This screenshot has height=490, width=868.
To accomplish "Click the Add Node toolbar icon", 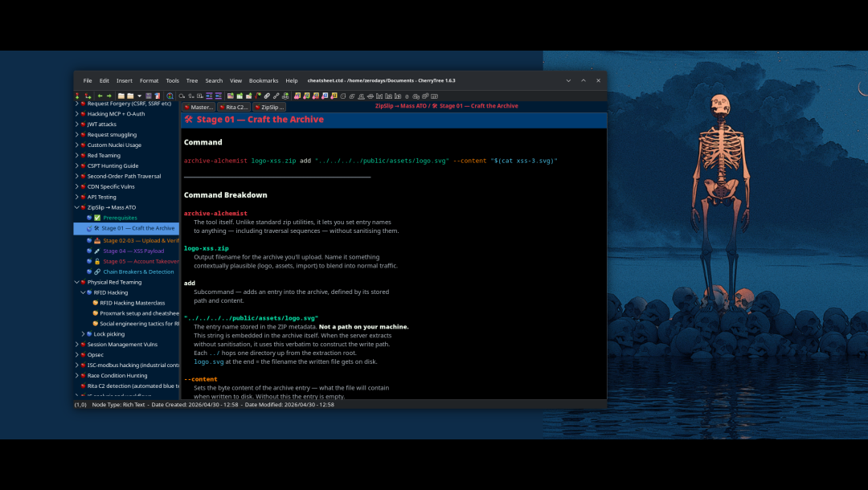I will (77, 96).
